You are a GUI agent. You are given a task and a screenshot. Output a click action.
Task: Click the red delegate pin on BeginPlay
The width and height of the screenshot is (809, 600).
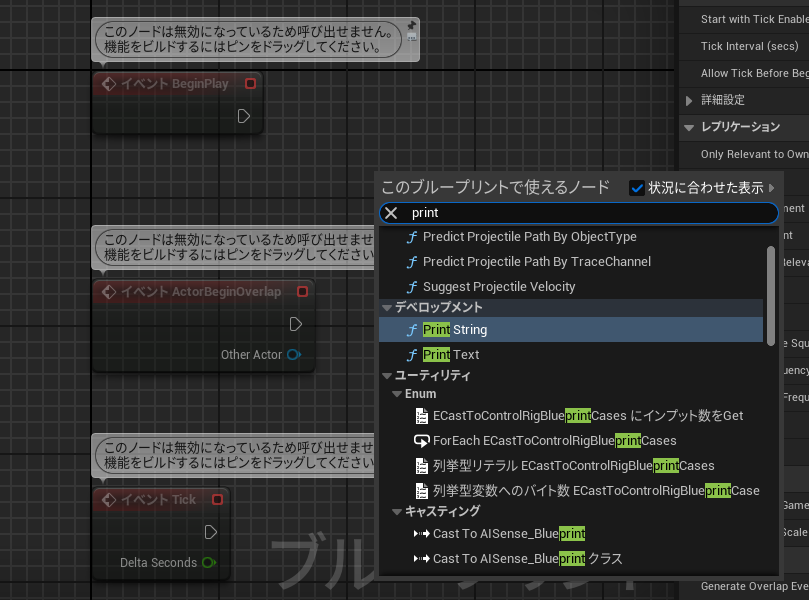tap(250, 84)
